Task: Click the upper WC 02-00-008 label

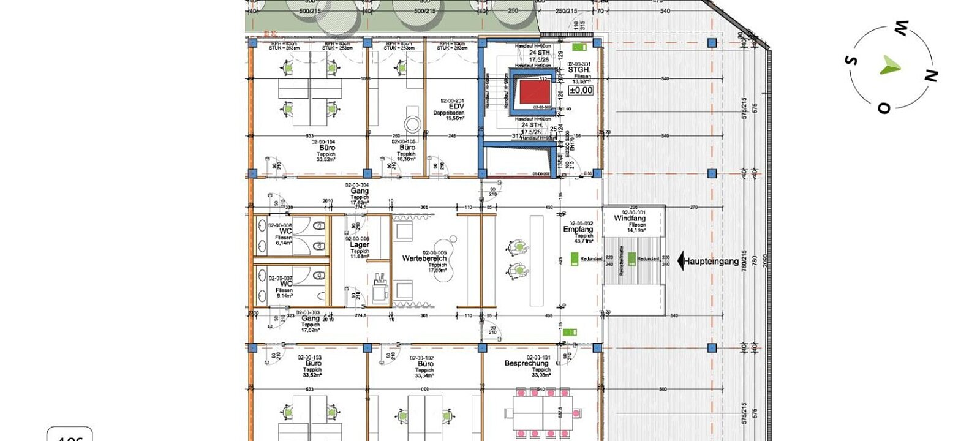Action: (x=285, y=231)
